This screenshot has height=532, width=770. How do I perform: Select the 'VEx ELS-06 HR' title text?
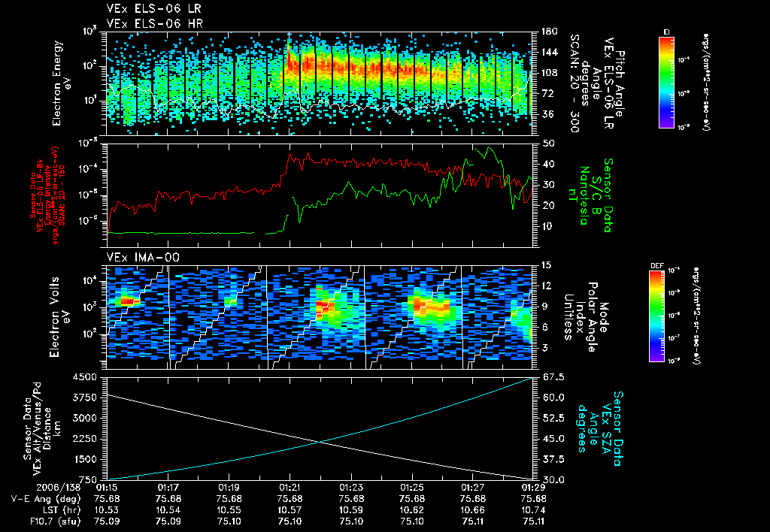[155, 23]
